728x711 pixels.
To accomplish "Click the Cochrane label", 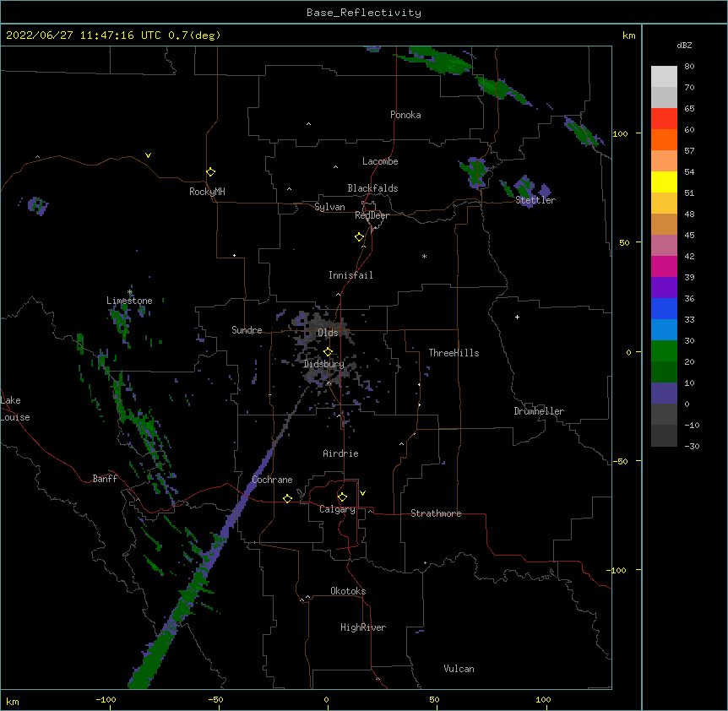I will click(x=272, y=480).
